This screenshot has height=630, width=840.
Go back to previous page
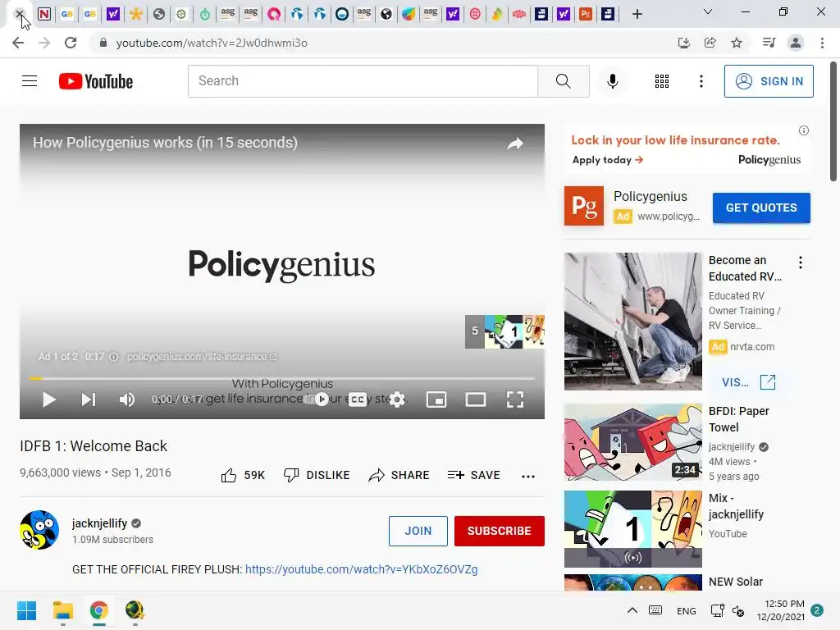pos(18,43)
